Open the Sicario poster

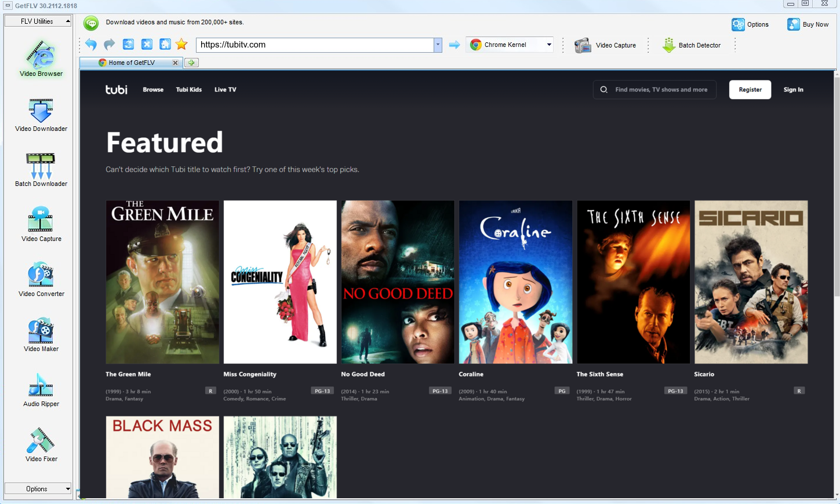click(751, 282)
